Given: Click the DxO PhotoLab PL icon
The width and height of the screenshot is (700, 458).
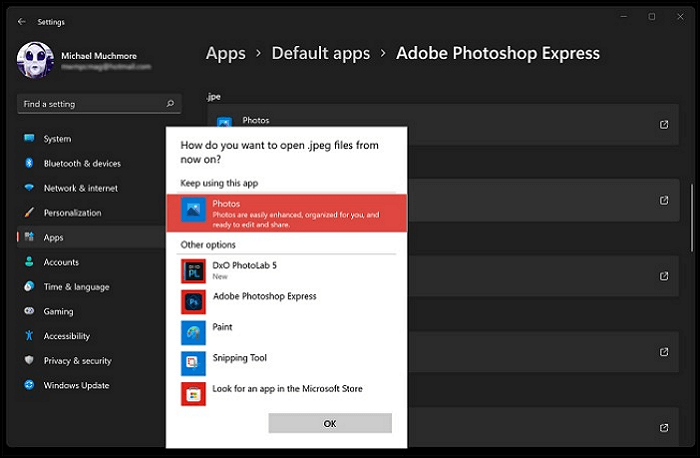Looking at the screenshot, I should 193,271.
